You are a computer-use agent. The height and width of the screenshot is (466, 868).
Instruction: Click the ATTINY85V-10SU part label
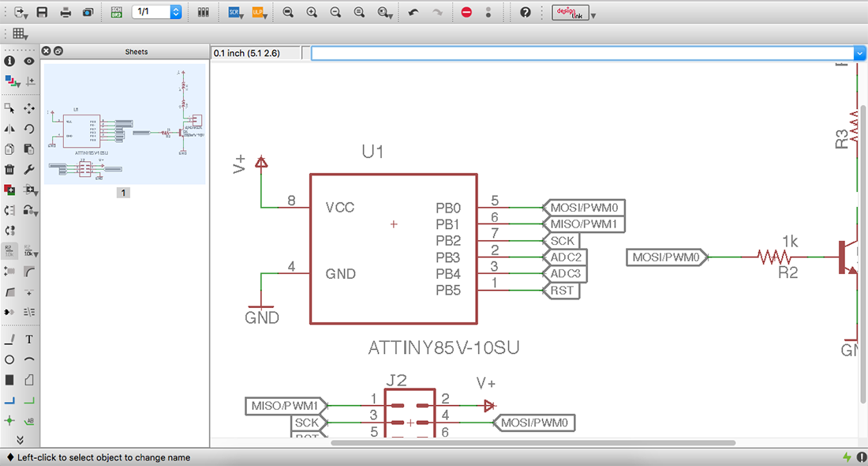click(443, 348)
